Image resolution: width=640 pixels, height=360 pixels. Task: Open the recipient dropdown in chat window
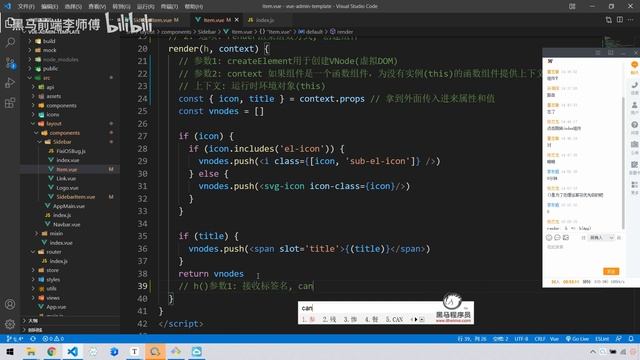[x=602, y=238]
